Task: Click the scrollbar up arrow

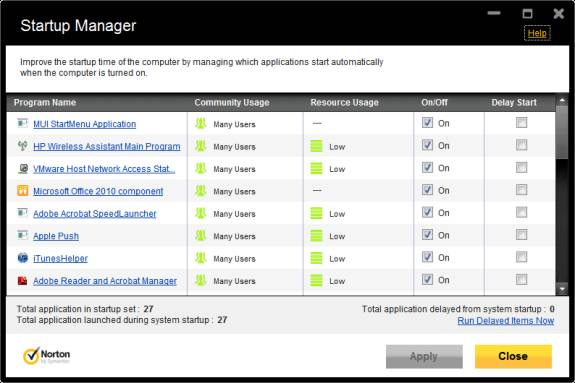Action: tap(562, 100)
